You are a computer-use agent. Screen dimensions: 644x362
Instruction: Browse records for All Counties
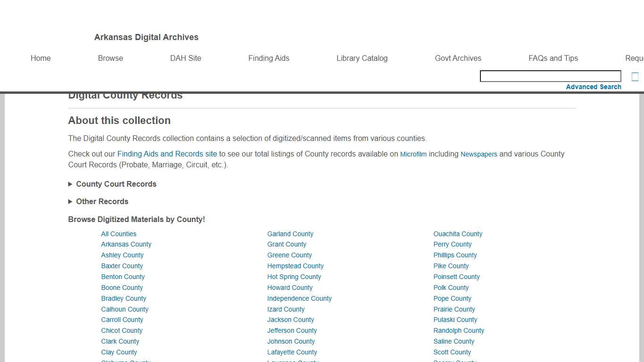[x=118, y=233]
